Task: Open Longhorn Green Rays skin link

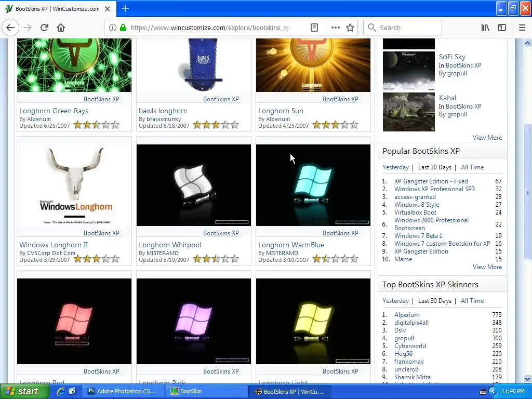Action: click(x=54, y=111)
